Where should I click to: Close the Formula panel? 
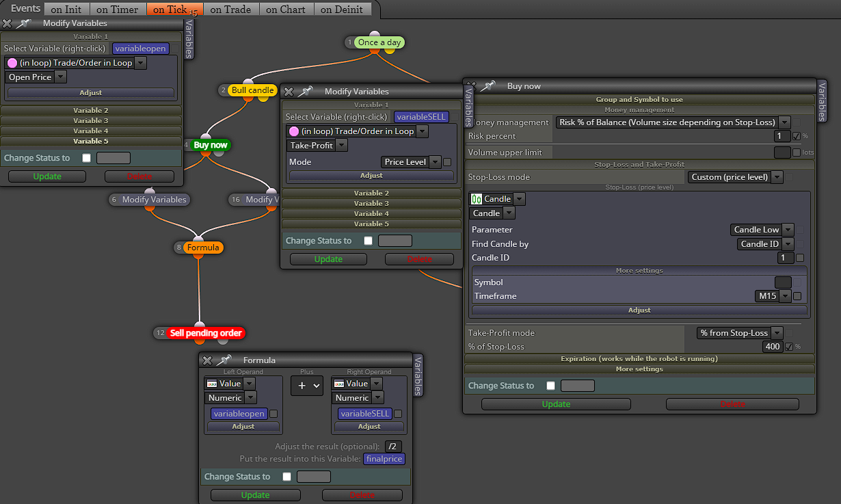tap(207, 360)
